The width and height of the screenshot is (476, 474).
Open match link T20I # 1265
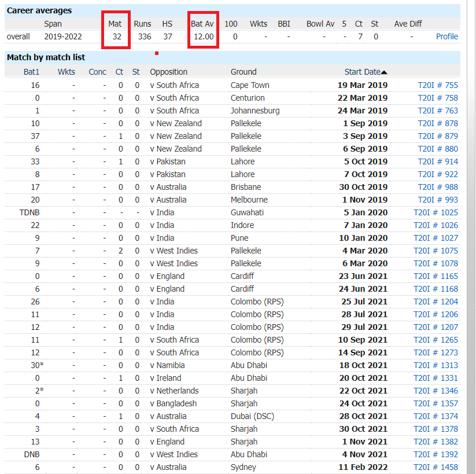(x=436, y=340)
